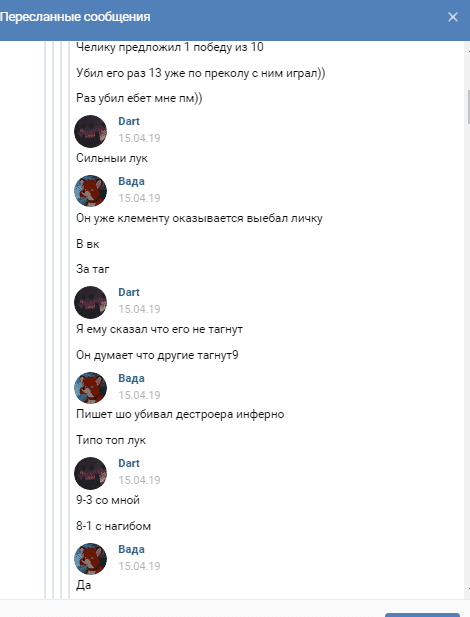Open Dart name link above '9-3 со мной'
This screenshot has width=470, height=617.
(x=129, y=464)
